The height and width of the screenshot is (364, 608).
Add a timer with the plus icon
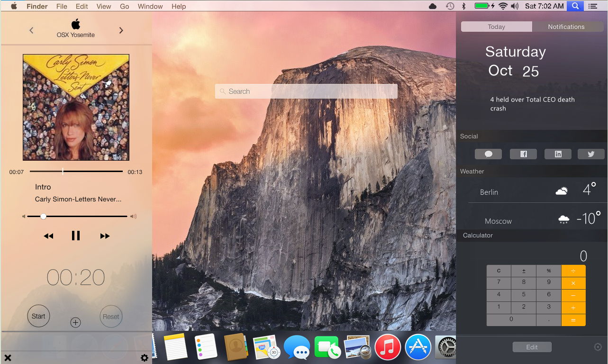[75, 322]
